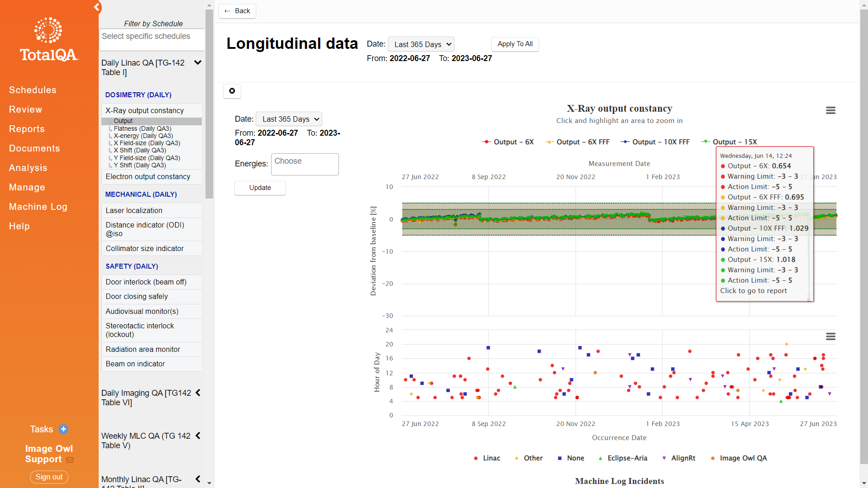The width and height of the screenshot is (868, 488).
Task: Click the add Tasks plus icon
Action: point(63,429)
